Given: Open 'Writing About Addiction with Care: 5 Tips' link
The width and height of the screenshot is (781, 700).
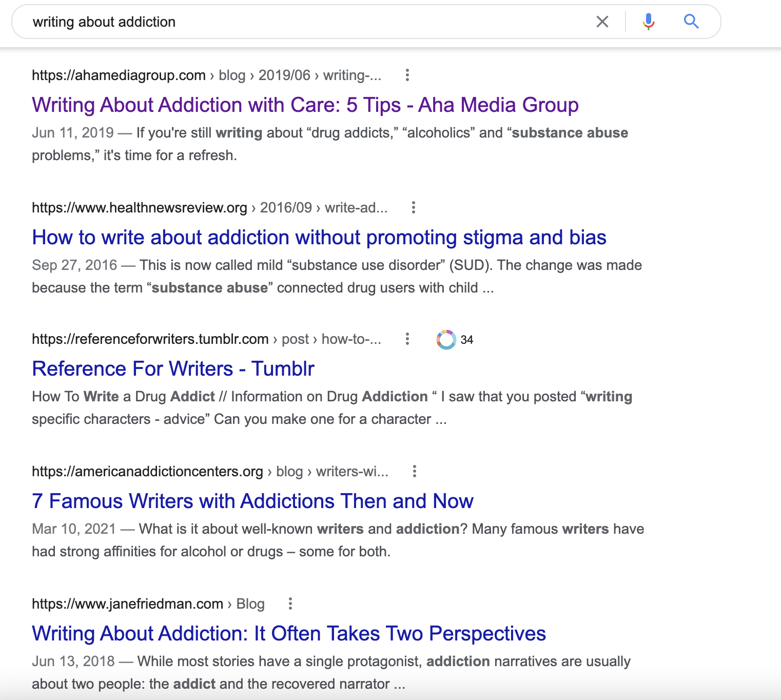Looking at the screenshot, I should point(305,105).
